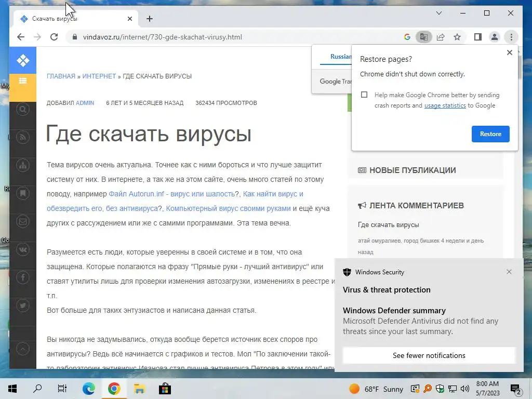
Task: Open the usage statistics link
Action: click(x=445, y=105)
